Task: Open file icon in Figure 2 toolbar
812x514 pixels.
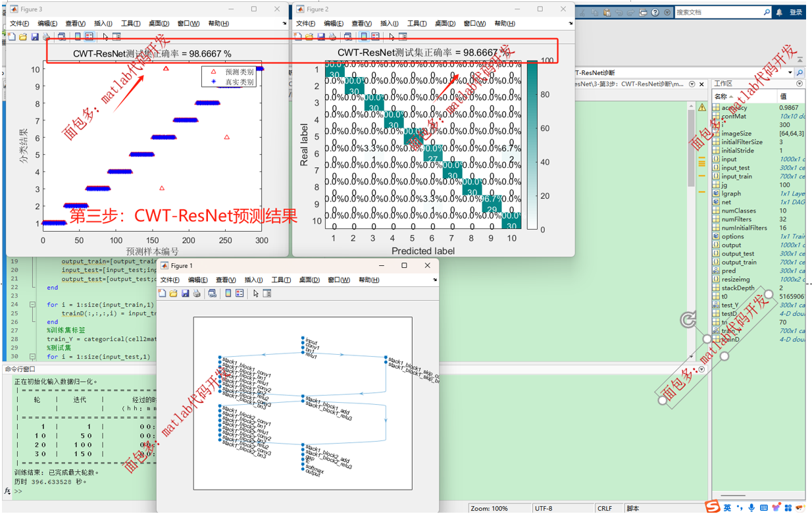Action: (x=309, y=37)
